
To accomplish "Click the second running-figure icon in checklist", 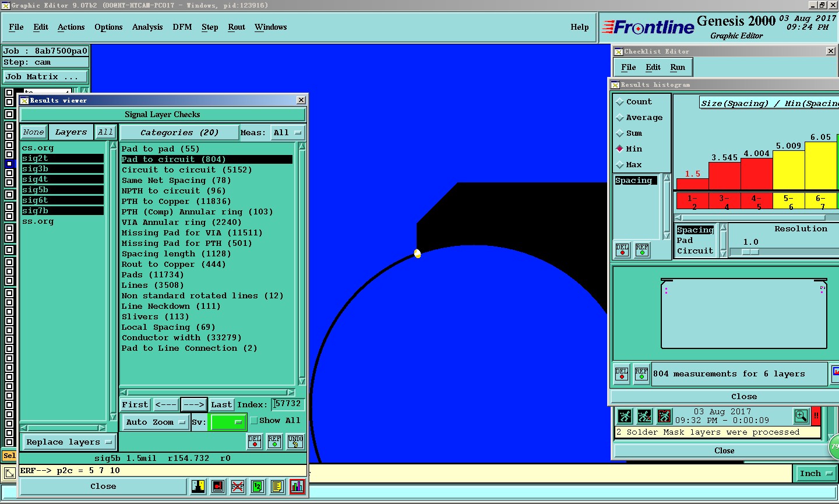I will pyautogui.click(x=644, y=416).
